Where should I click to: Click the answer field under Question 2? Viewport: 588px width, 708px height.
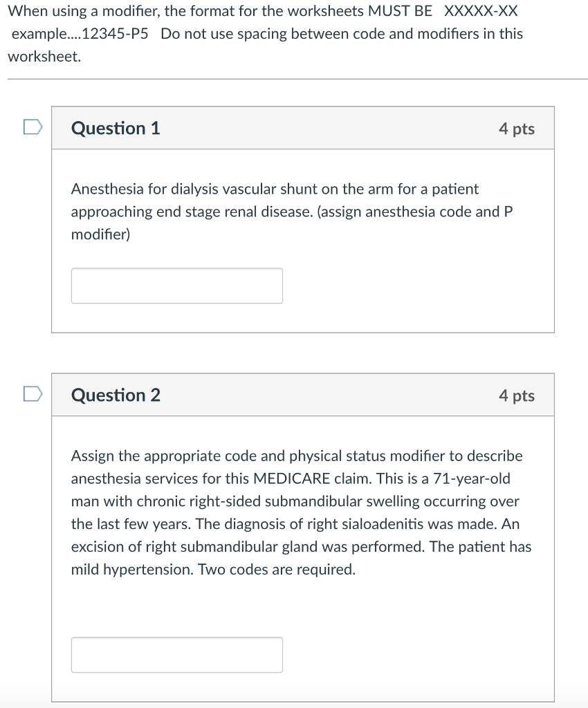pyautogui.click(x=176, y=654)
